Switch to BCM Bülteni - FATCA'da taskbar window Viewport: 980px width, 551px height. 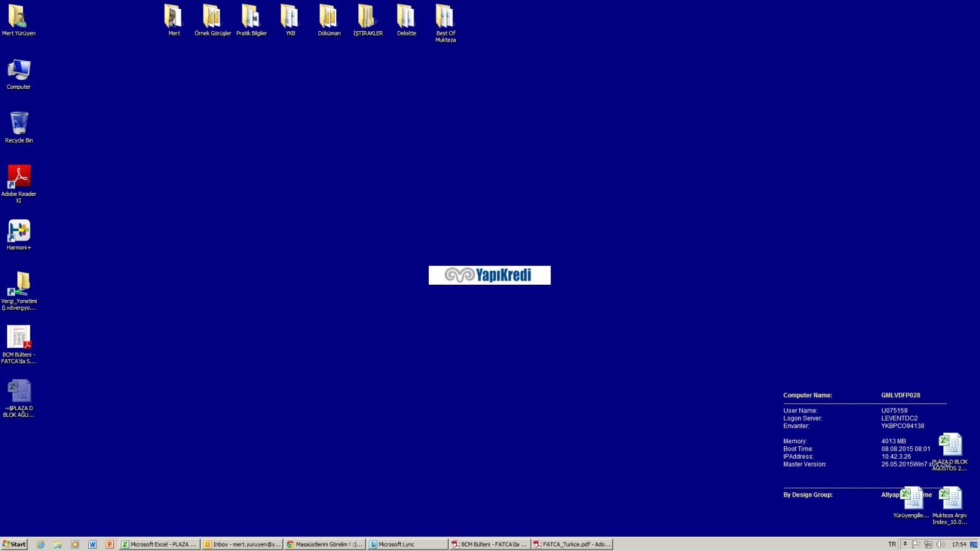[x=490, y=544]
